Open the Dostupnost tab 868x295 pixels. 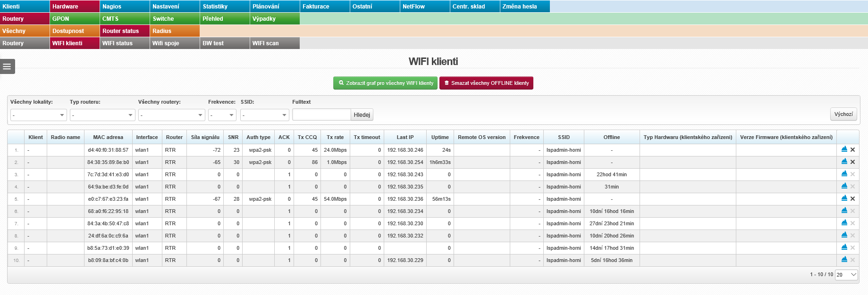[75, 31]
